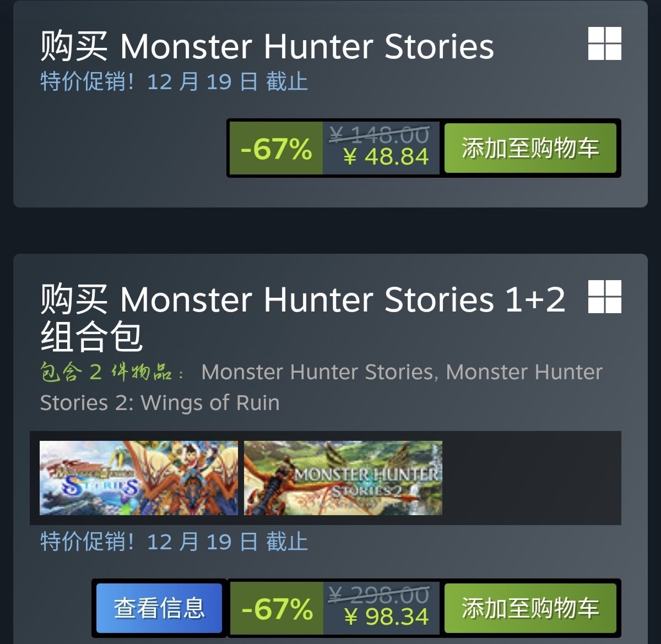Click the Monster Hunter Stories 1+2 组合包 heading

[x=303, y=317]
